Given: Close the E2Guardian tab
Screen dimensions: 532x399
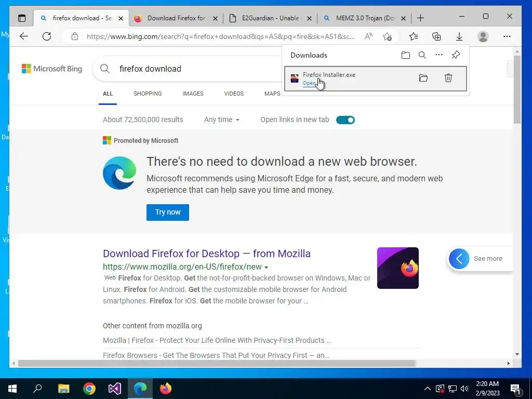Looking at the screenshot, I should point(309,18).
